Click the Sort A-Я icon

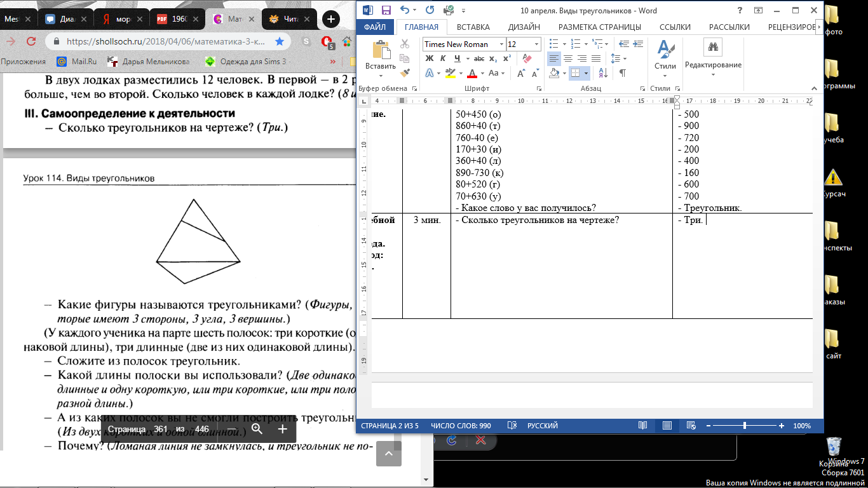point(604,73)
